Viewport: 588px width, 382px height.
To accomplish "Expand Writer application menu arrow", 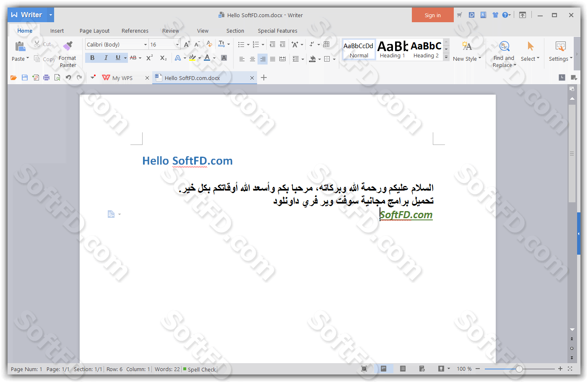I will 50,15.
